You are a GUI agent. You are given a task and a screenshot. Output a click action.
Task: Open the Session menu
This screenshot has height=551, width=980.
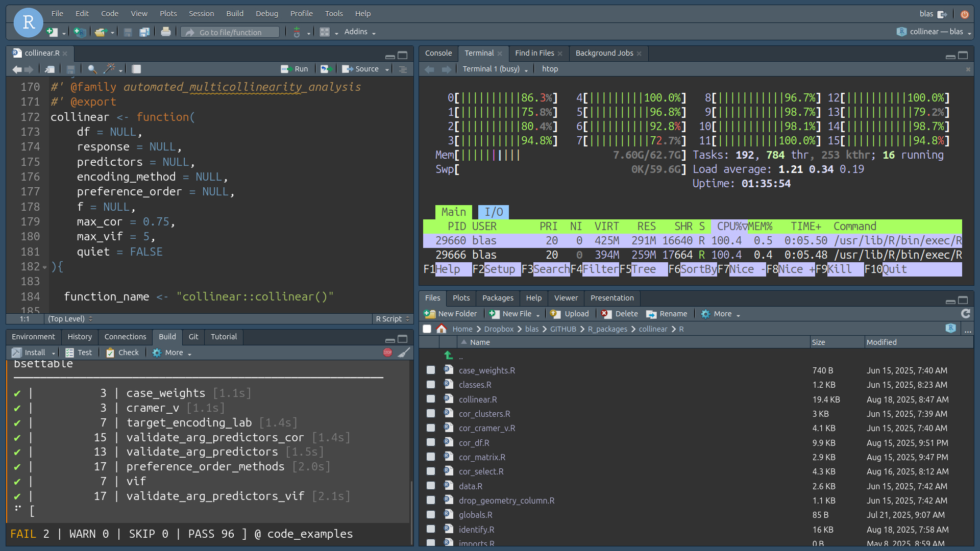click(201, 14)
